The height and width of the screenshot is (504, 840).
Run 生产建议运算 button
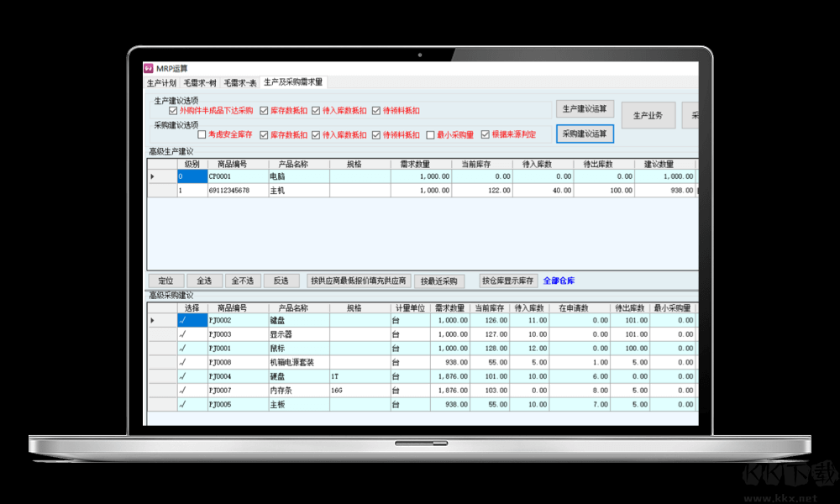[x=585, y=108]
